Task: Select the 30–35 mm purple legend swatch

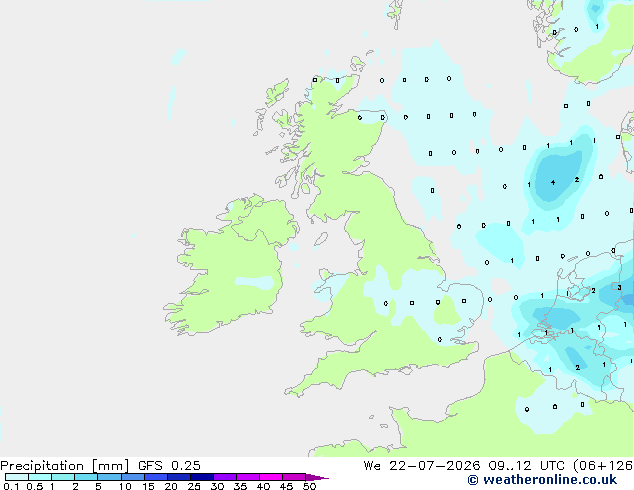Action: (x=225, y=477)
